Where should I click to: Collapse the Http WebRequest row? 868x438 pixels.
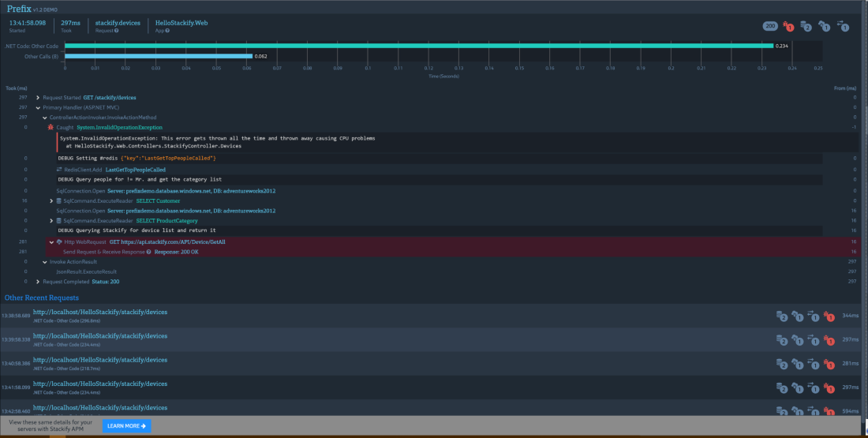click(51, 242)
